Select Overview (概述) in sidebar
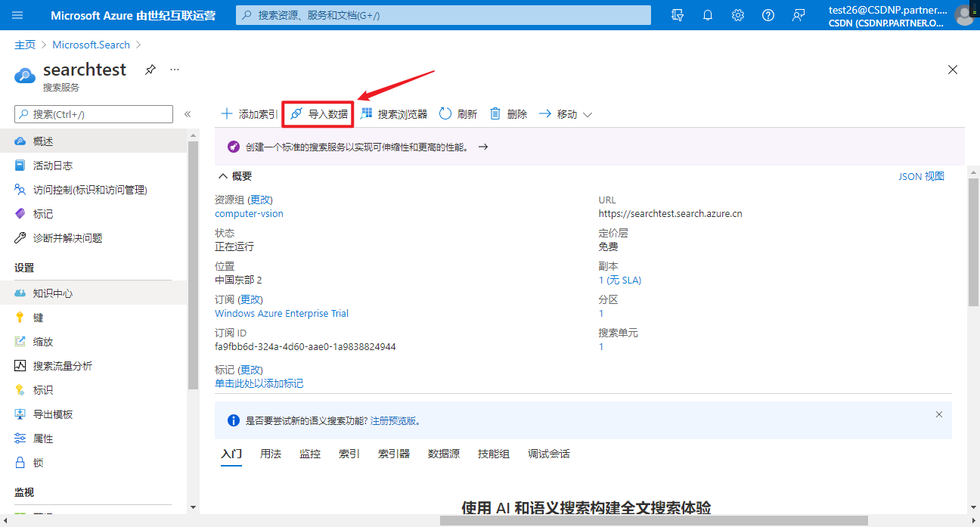Viewport: 980px width, 527px height. pyautogui.click(x=94, y=141)
